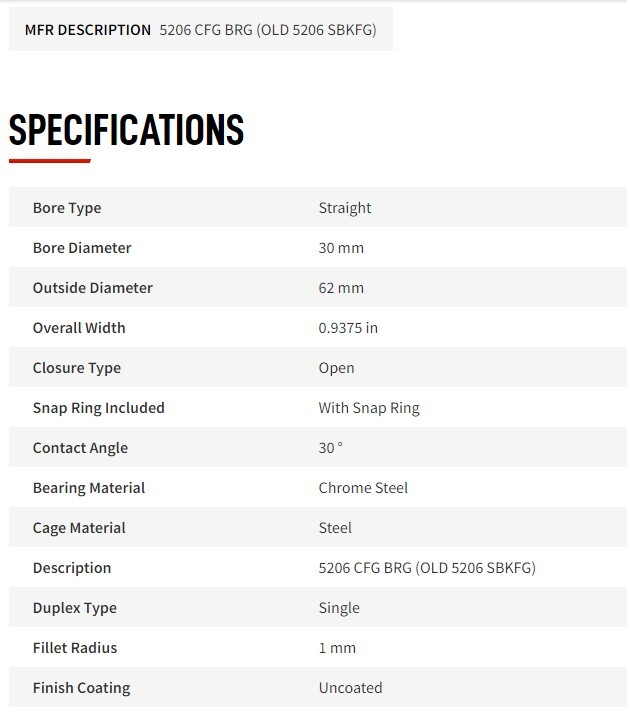Select the 30 mm bore diameter value
Image resolution: width=627 pixels, height=709 pixels.
(341, 248)
